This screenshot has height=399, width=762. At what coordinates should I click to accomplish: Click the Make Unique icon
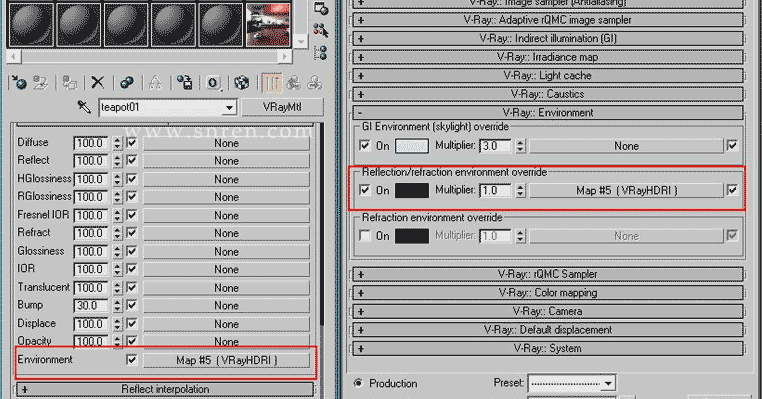pyautogui.click(x=155, y=83)
